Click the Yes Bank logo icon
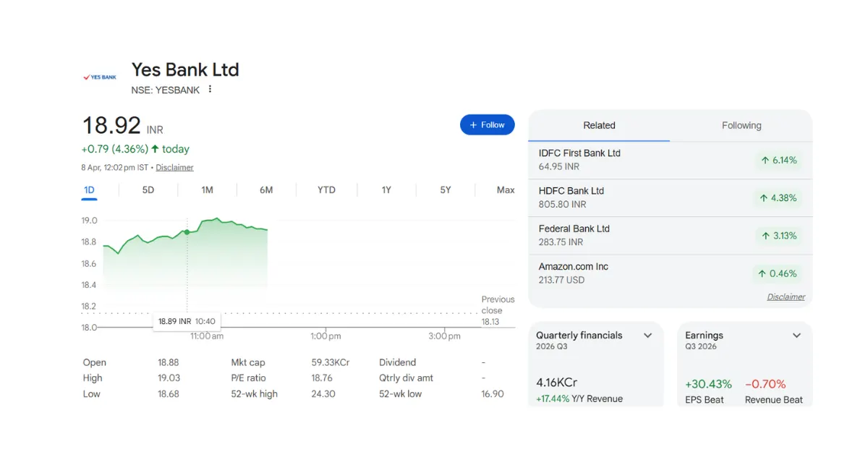Image resolution: width=868 pixels, height=452 pixels. (x=100, y=77)
